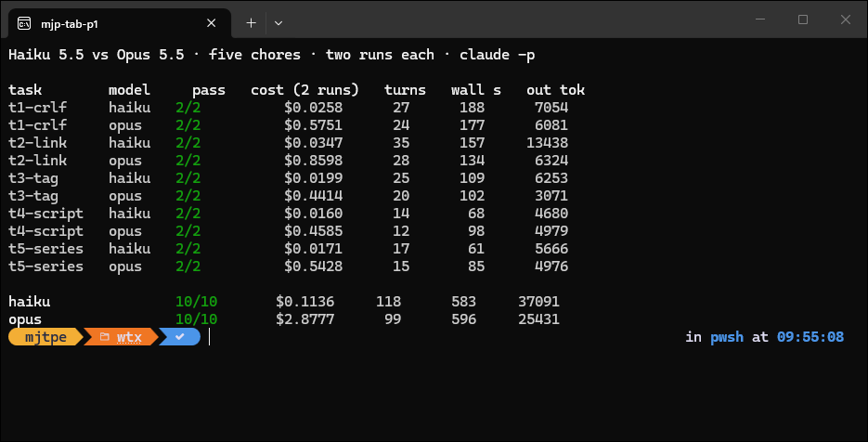Click the cost $0.0199 for t3-tag haiku
This screenshot has width=868, height=442.
tap(314, 178)
